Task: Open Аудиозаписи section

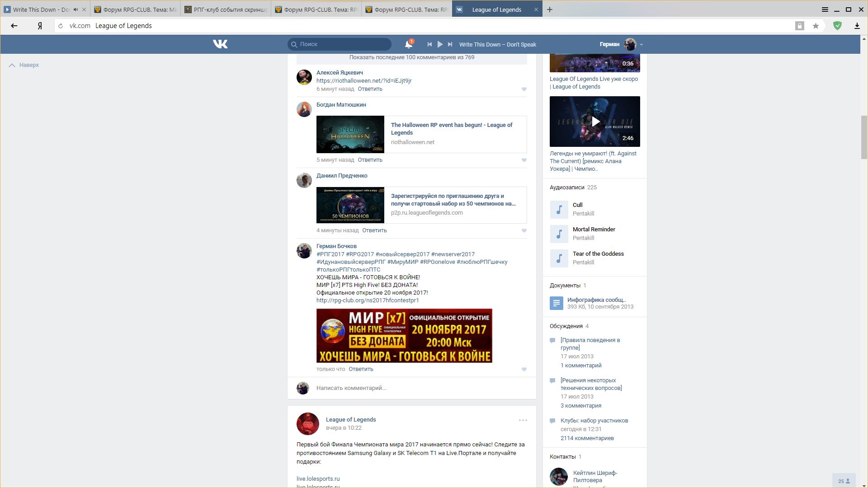Action: tap(567, 188)
